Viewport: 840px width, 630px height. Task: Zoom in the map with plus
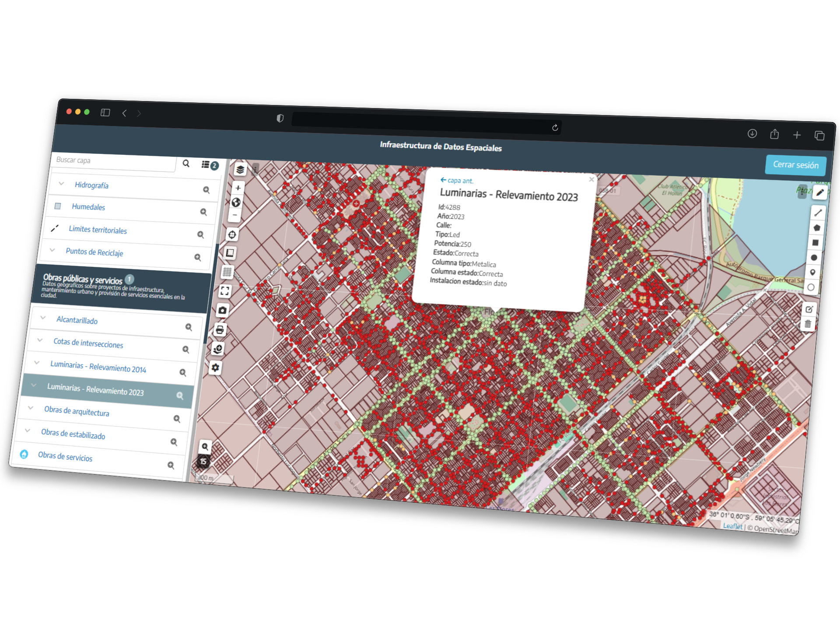pyautogui.click(x=238, y=188)
